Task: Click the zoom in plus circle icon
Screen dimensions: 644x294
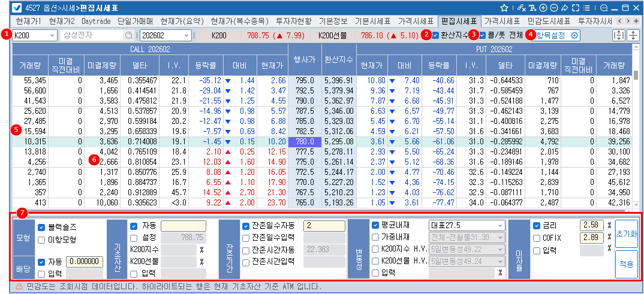Action: pyautogui.click(x=543, y=8)
